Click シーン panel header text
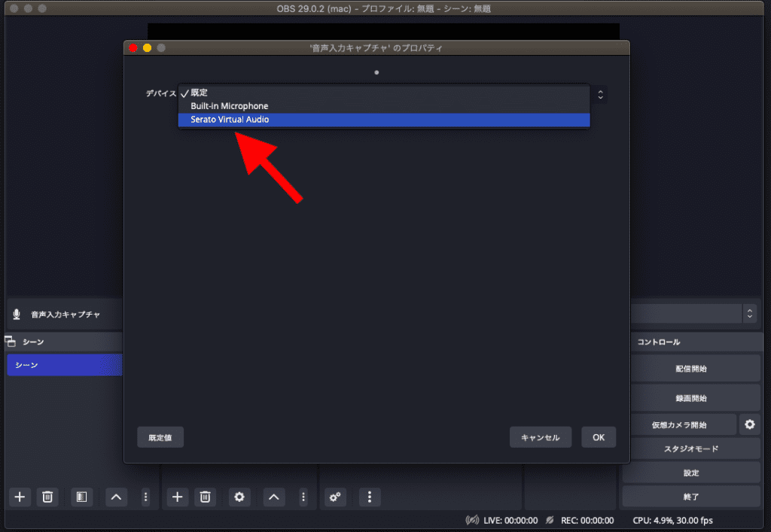The width and height of the screenshot is (771, 532). (x=33, y=342)
